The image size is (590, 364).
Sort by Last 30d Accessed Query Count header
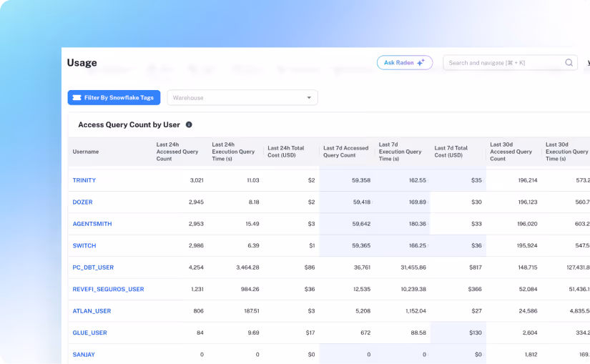pos(511,152)
